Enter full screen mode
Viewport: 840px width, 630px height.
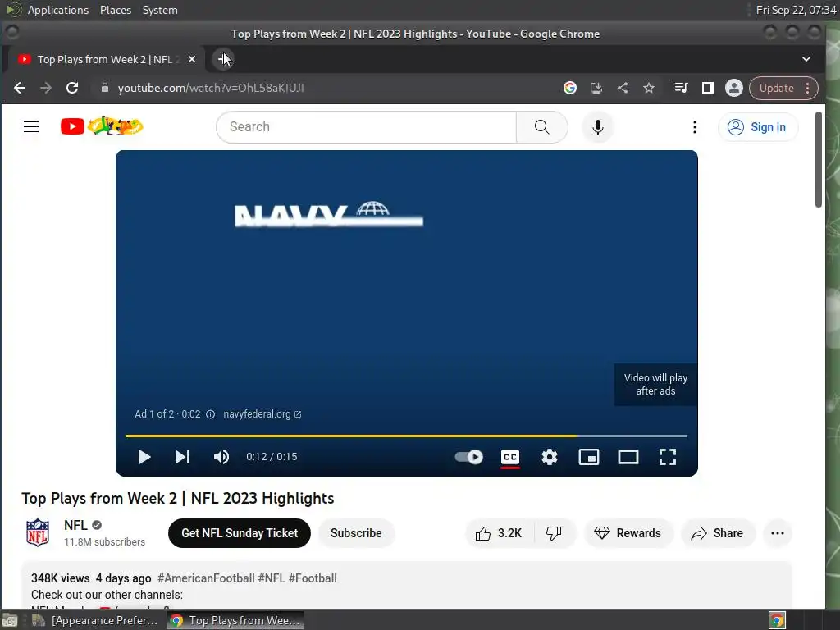pyautogui.click(x=668, y=457)
